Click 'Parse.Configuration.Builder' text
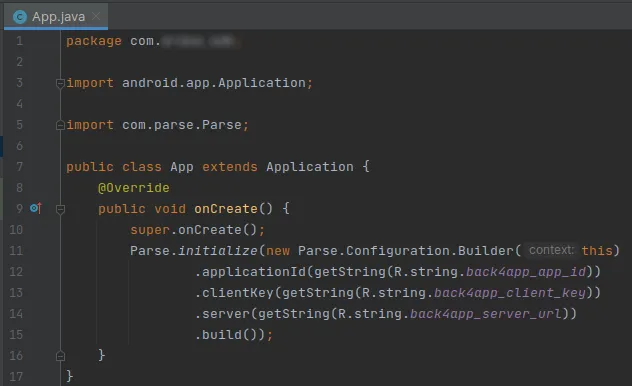The image size is (632, 386). pos(406,251)
